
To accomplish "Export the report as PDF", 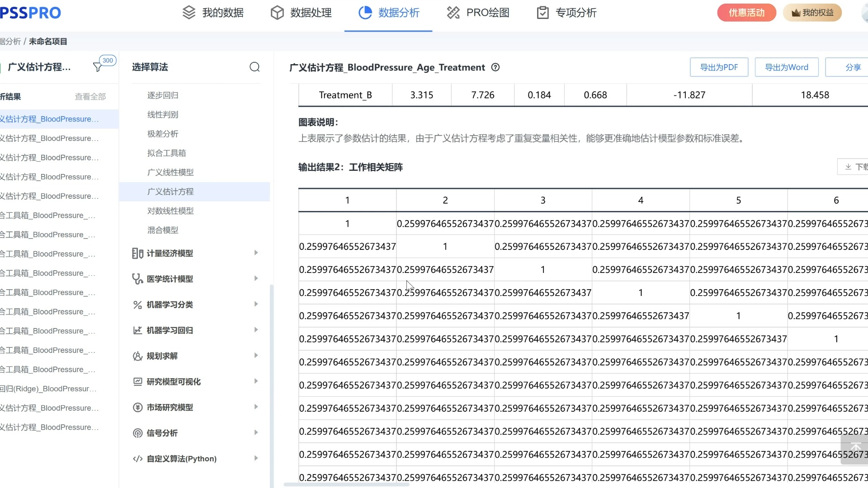I will pos(718,67).
